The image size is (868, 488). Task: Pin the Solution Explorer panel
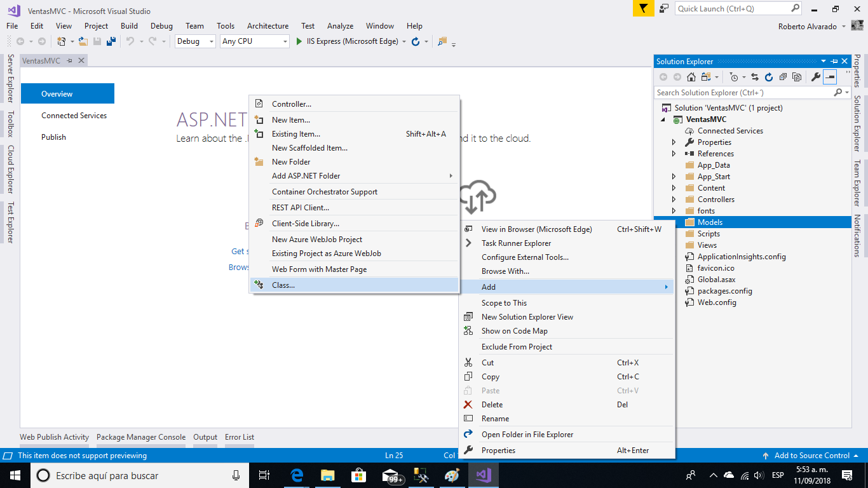click(x=834, y=61)
